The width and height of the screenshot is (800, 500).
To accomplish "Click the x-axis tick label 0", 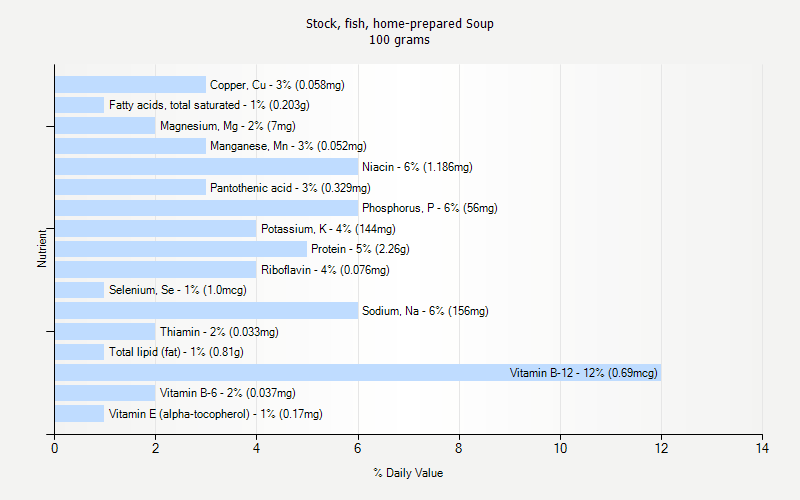I will 55,448.
